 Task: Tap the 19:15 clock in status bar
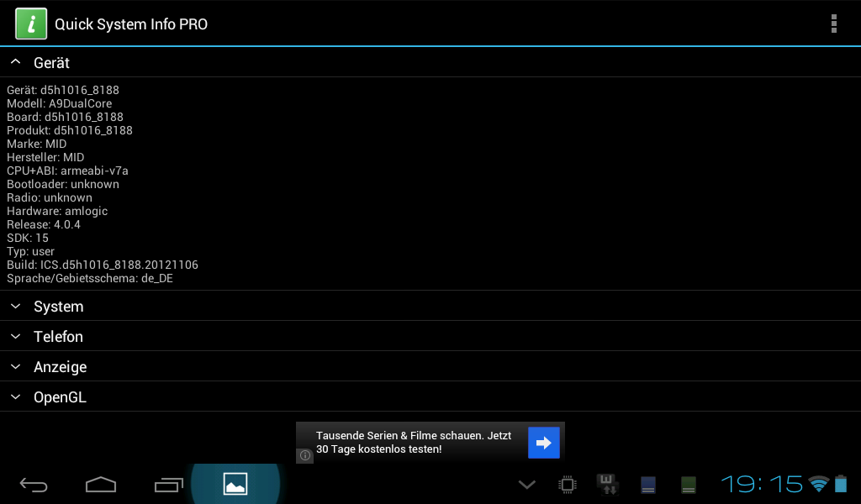(x=762, y=485)
